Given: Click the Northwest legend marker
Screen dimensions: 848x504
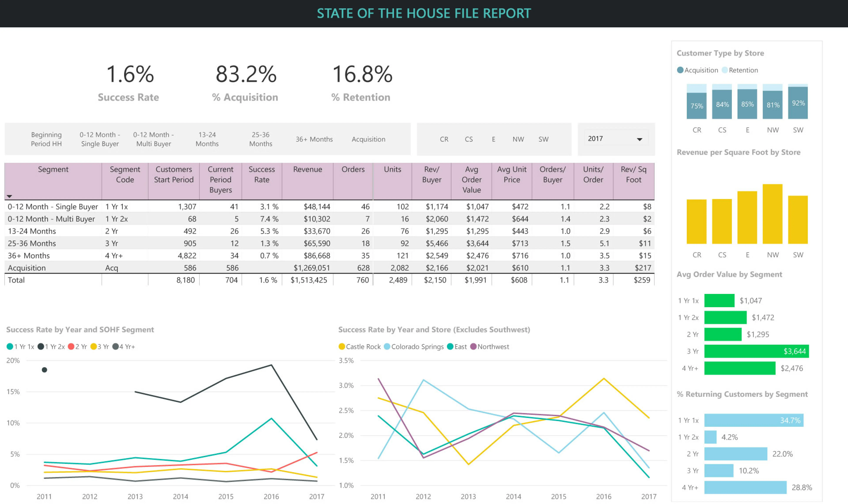Looking at the screenshot, I should click(473, 346).
